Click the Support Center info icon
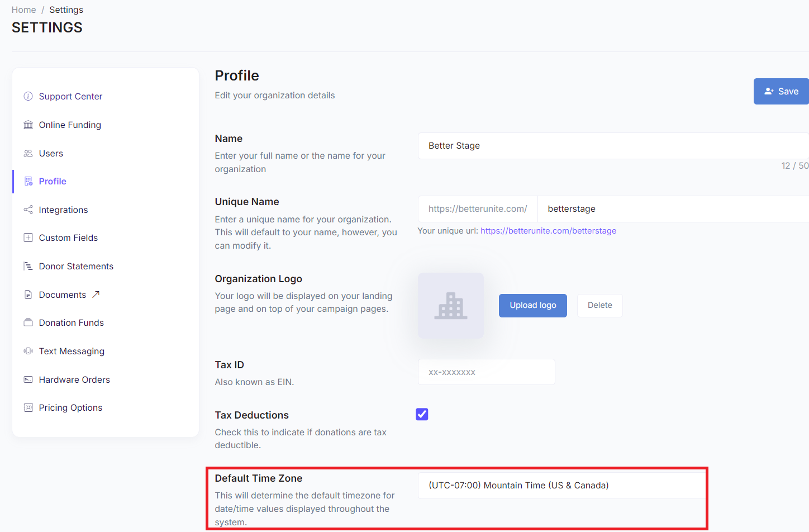Viewport: 809px width, 532px height. click(28, 96)
